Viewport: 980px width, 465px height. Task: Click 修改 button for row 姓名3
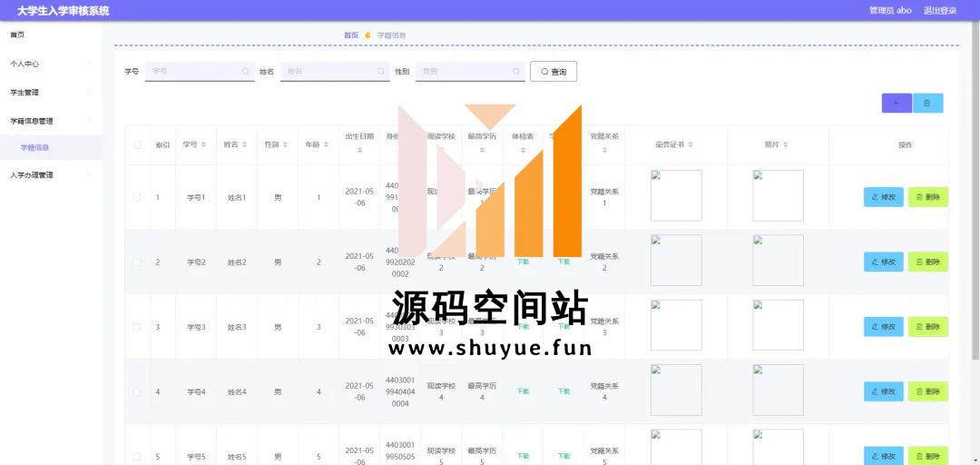tap(883, 327)
